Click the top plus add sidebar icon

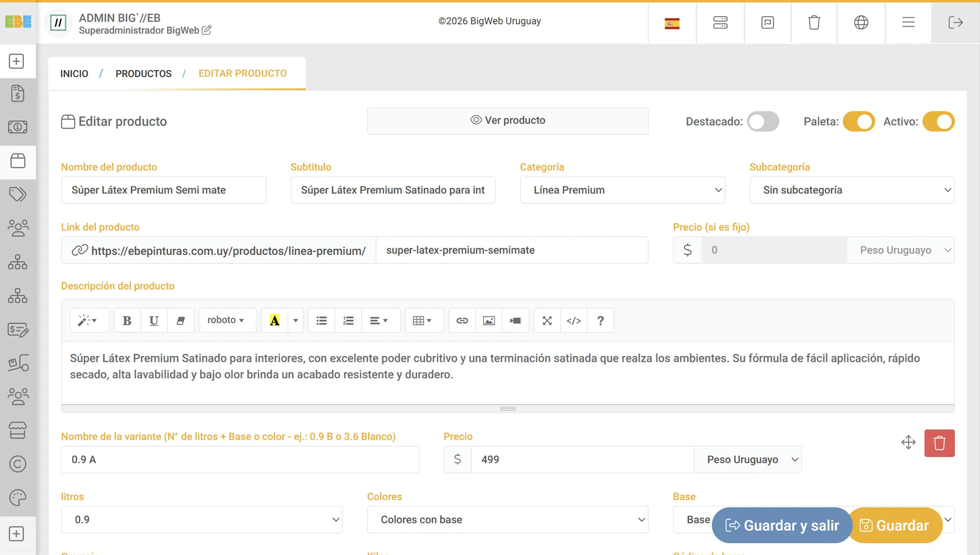point(16,61)
